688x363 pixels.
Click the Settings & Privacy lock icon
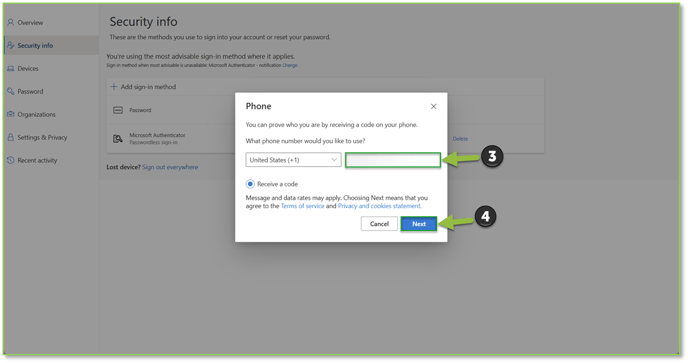click(11, 137)
